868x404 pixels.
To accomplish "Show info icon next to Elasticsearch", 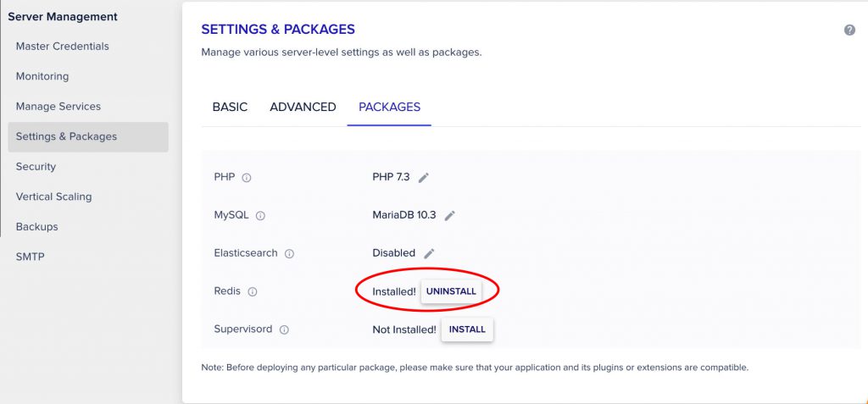I will click(289, 253).
